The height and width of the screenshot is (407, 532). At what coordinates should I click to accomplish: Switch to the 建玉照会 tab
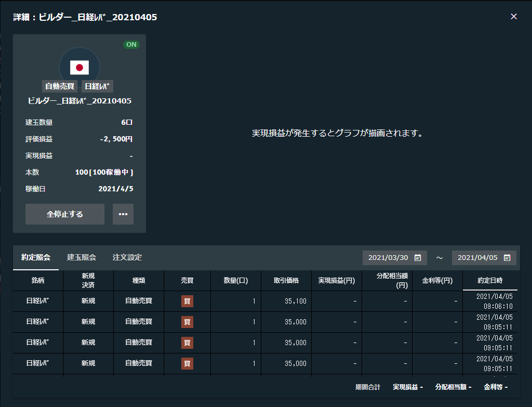coord(82,257)
